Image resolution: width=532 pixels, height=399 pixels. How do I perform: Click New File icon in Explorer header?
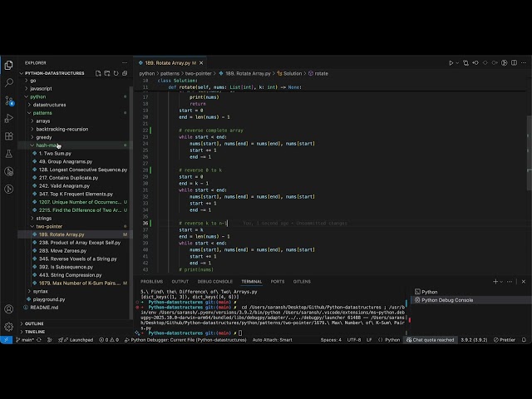point(98,73)
